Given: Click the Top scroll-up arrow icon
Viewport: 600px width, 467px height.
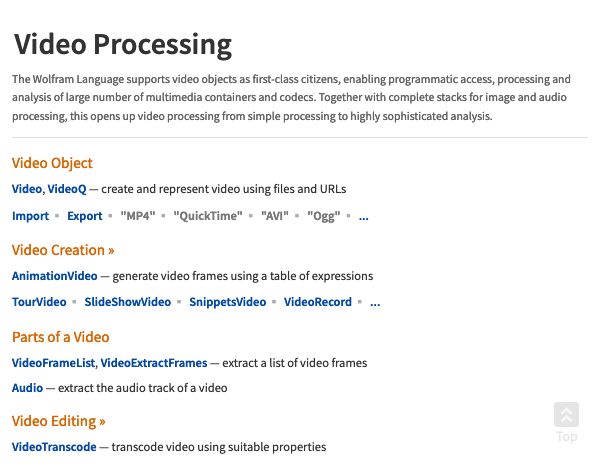Looking at the screenshot, I should 566,415.
